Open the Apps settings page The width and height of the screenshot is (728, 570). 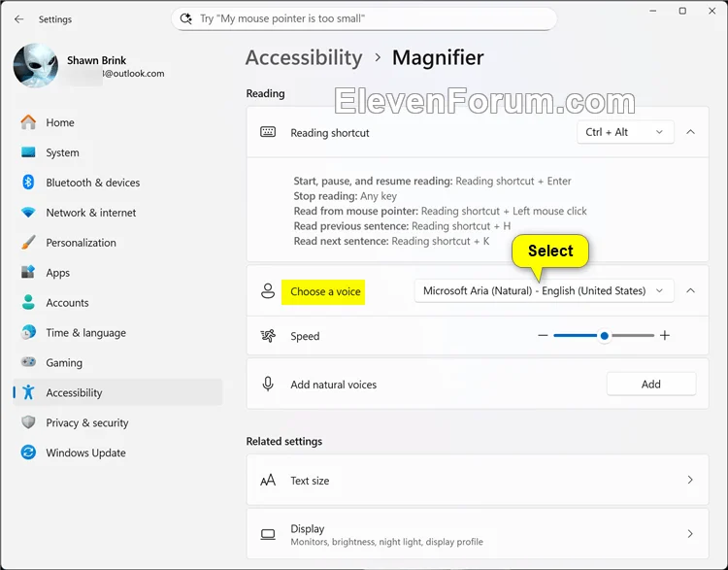117,273
